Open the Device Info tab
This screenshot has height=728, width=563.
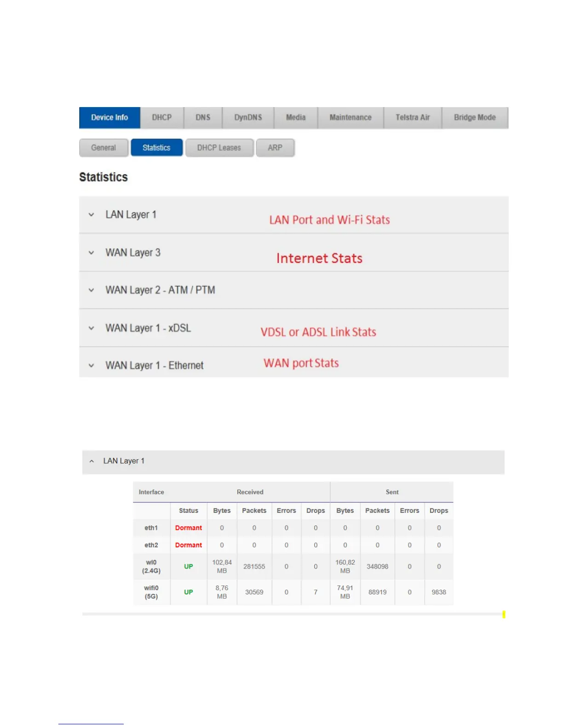tap(109, 118)
